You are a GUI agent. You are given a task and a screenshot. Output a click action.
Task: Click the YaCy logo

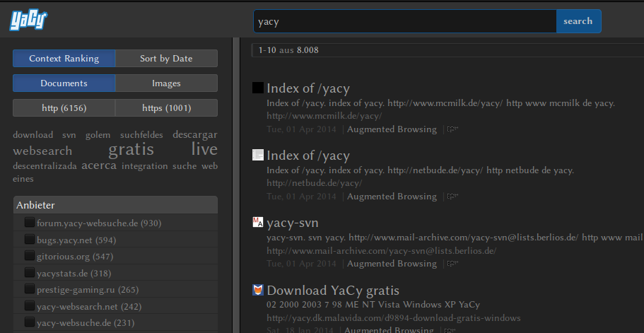click(x=28, y=21)
